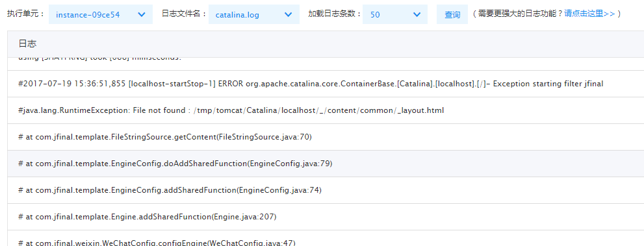The width and height of the screenshot is (644, 246).
Task: Click the 日志文件名 label
Action: pyautogui.click(x=184, y=14)
